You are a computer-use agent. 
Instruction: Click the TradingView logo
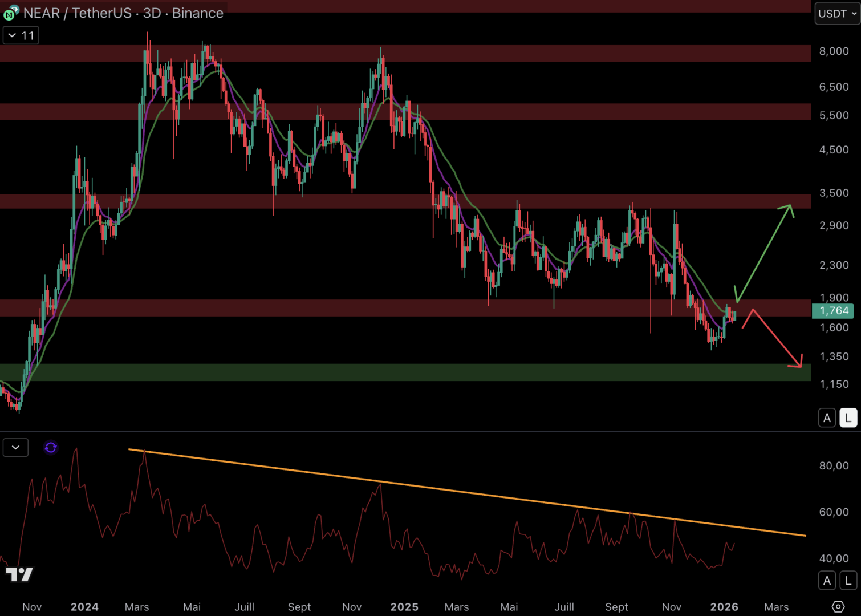[x=19, y=574]
